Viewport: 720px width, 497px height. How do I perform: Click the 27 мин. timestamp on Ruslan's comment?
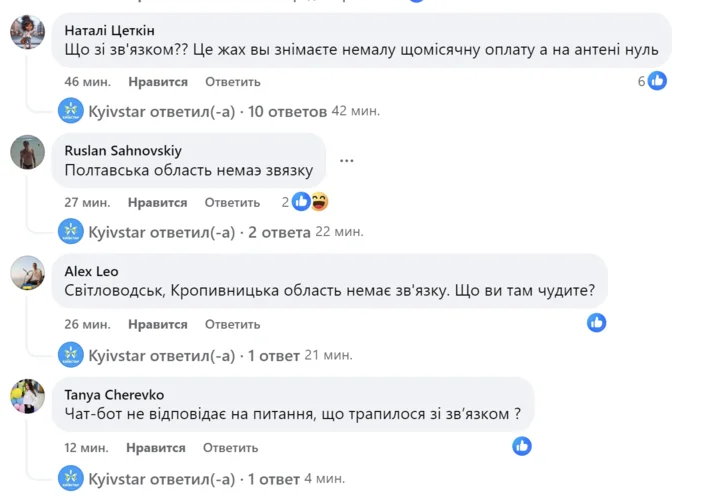88,202
